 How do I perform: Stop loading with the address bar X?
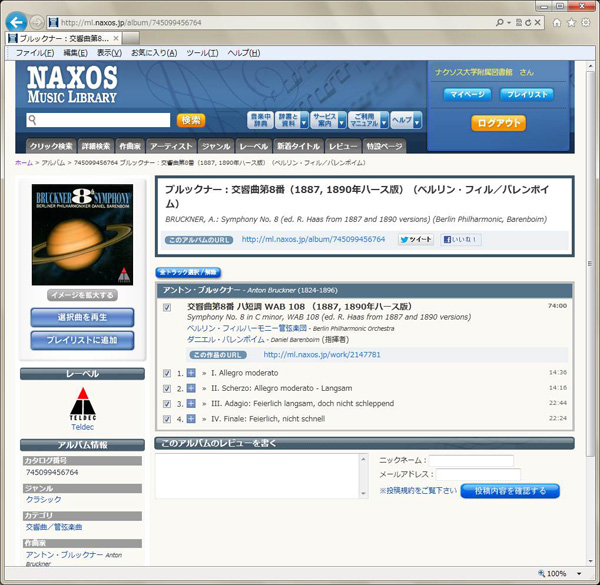(537, 23)
